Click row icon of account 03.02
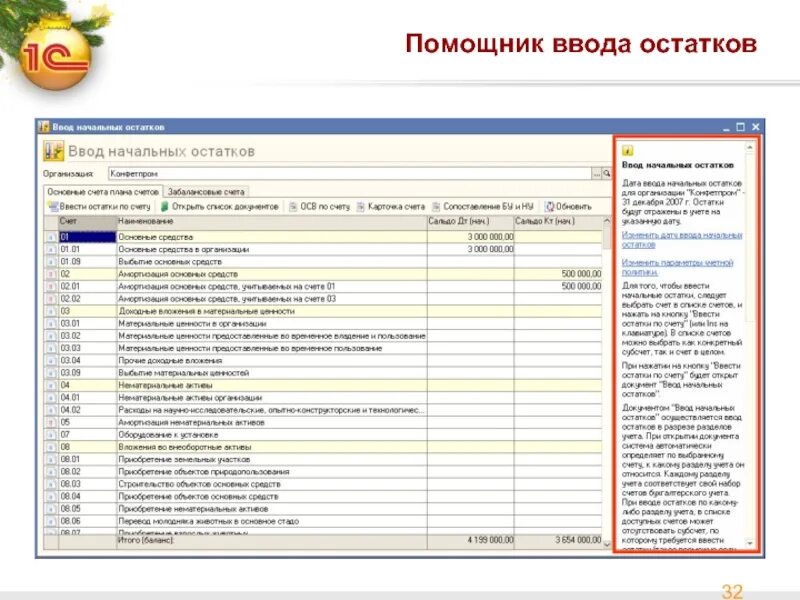Viewport: 800px width, 600px height. tap(51, 336)
